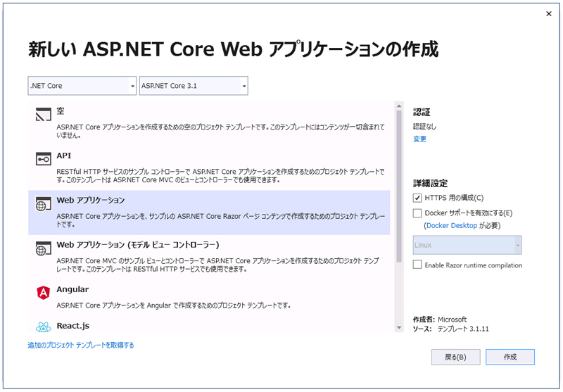Select the Angular template entry title
Viewport: 563px width, 392px height.
[72, 289]
